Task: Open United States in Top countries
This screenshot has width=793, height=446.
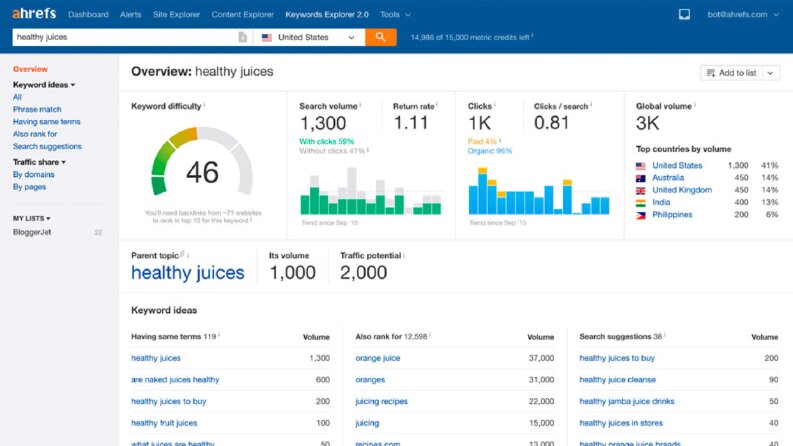Action: pyautogui.click(x=677, y=165)
